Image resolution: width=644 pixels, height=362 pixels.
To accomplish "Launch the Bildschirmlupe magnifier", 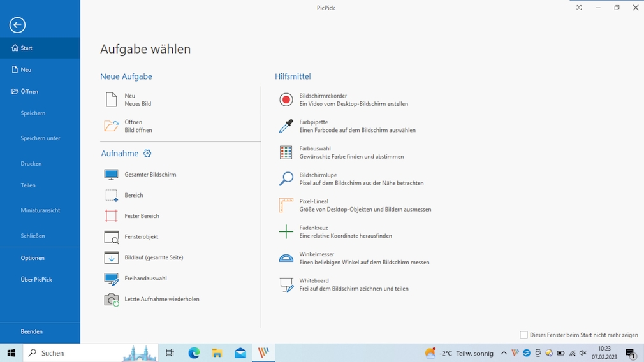I will point(286,179).
